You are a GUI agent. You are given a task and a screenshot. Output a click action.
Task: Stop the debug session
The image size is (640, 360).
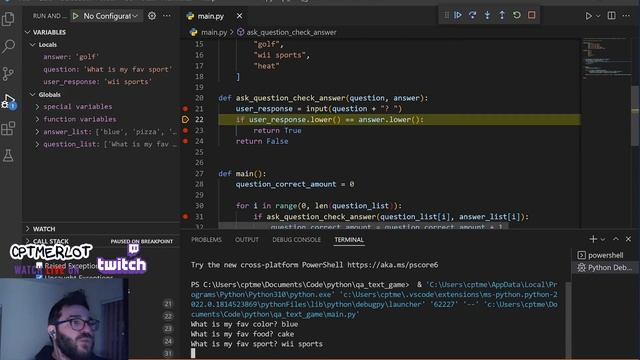coord(531,15)
